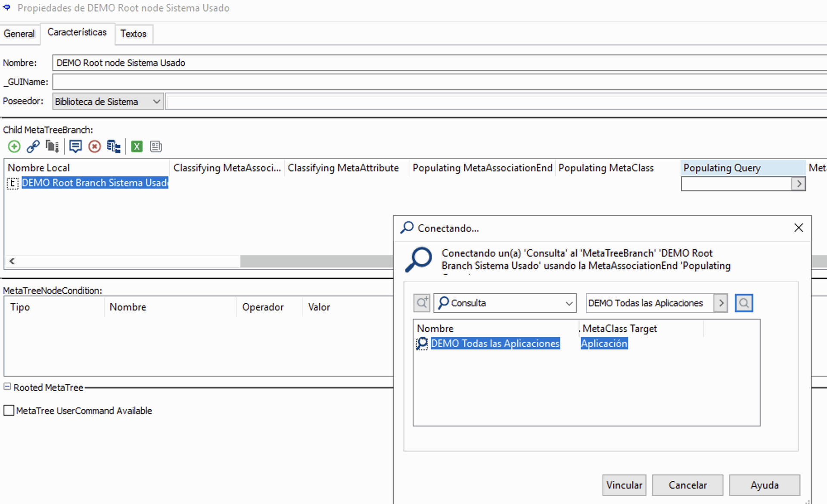827x504 pixels.
Task: Click the MetaClass Target column header
Action: pos(641,328)
